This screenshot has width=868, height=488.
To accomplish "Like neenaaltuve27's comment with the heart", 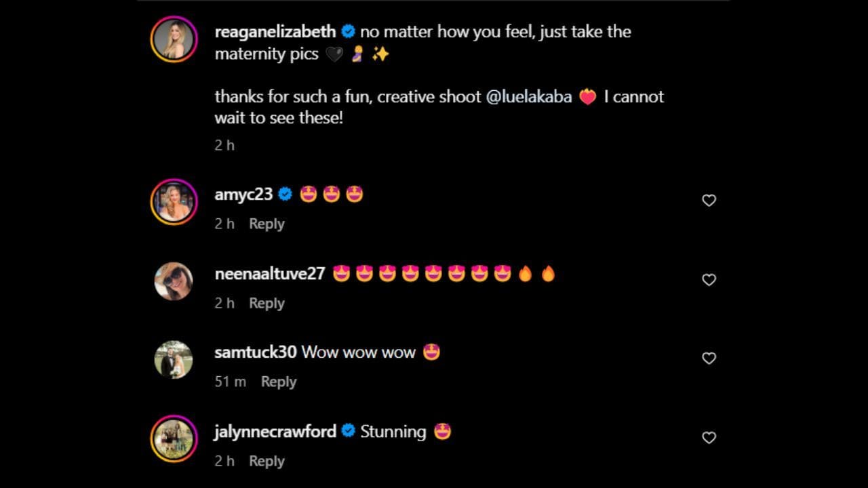I will (709, 280).
